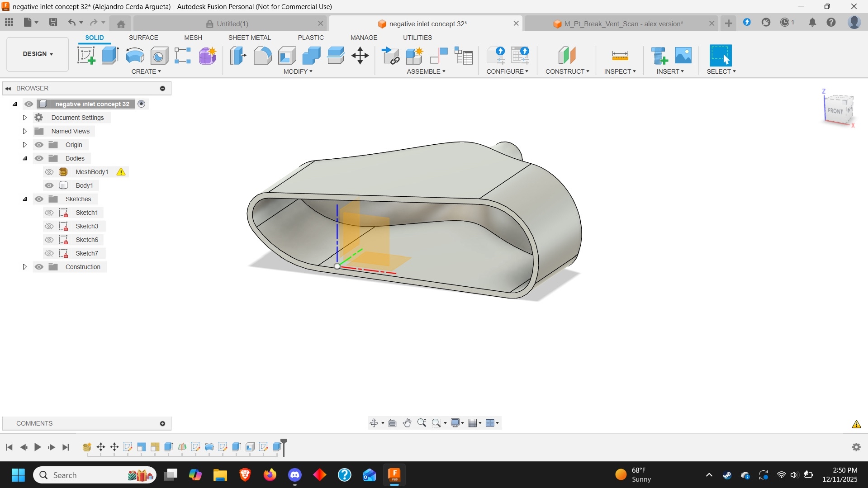Image resolution: width=868 pixels, height=488 pixels.
Task: Toggle MeshBody1 visibility
Action: coord(49,172)
